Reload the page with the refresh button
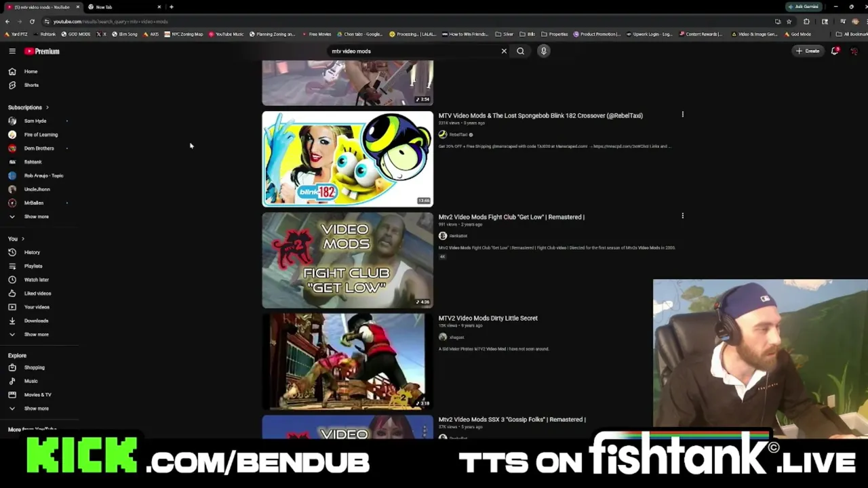Viewport: 868px width, 488px height. coord(32,21)
